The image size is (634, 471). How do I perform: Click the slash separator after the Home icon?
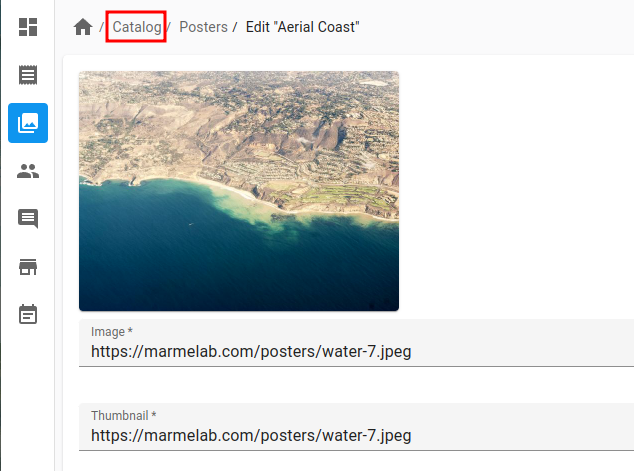tap(102, 27)
